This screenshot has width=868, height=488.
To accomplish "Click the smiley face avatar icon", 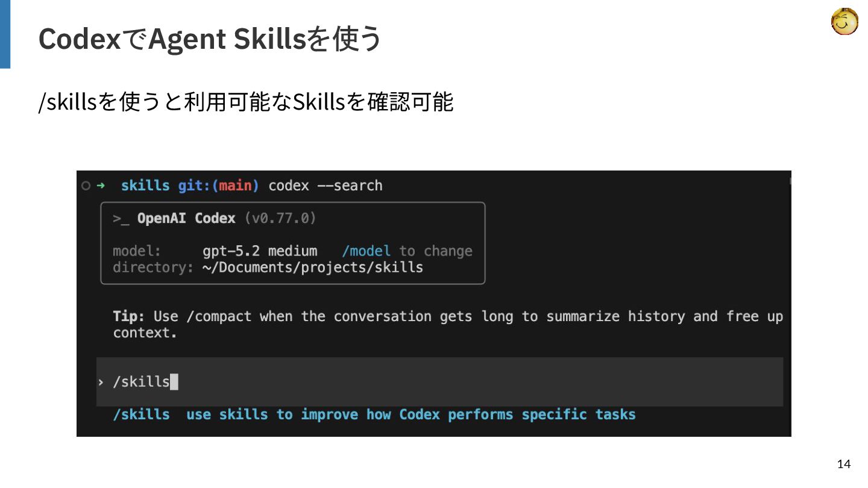I will (844, 22).
